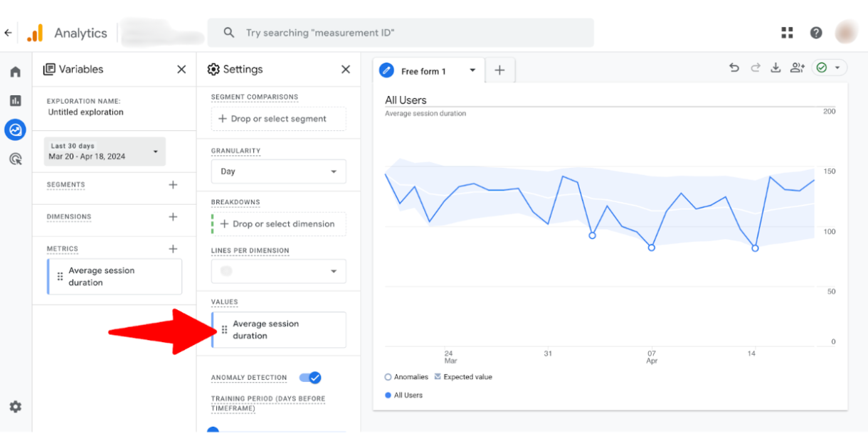Screen dimensions: 868x446
Task: Toggle the Anomalies legend circle
Action: (x=386, y=376)
